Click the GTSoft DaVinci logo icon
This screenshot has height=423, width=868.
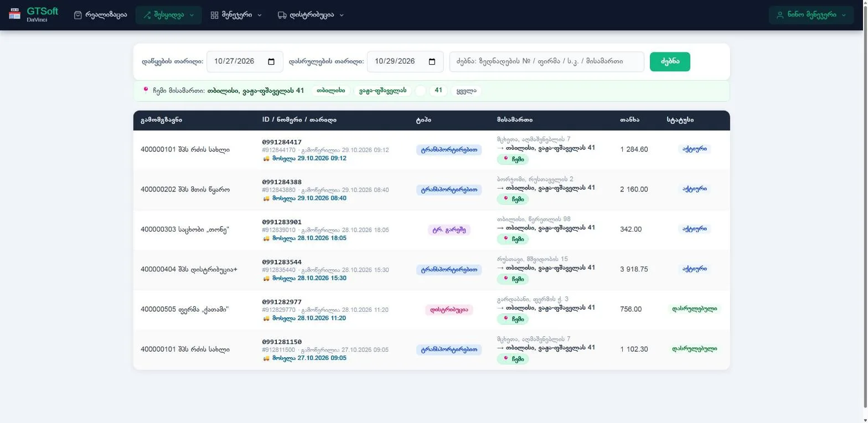tap(14, 14)
